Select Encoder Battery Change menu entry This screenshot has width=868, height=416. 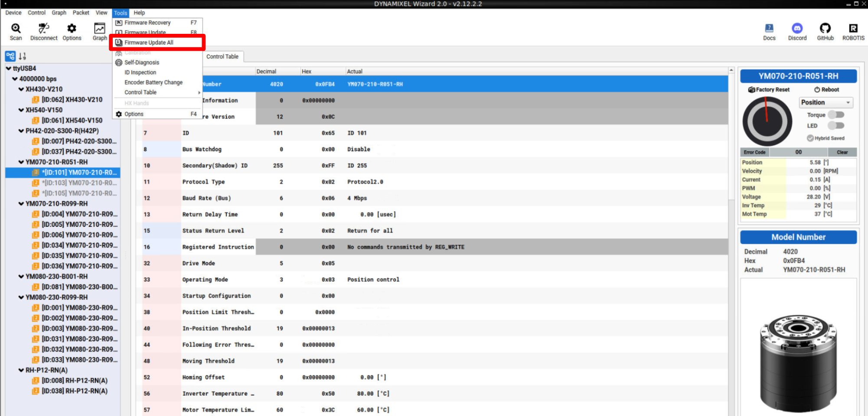pos(157,82)
